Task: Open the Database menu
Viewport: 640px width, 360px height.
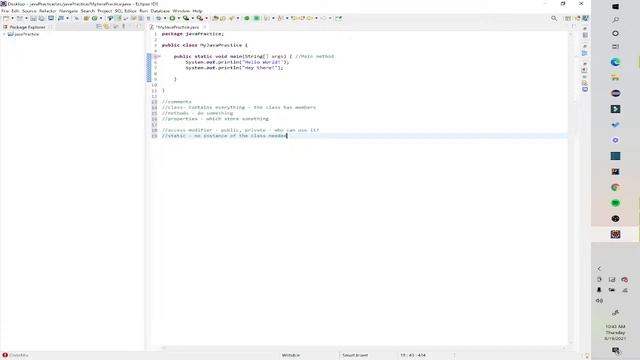Action: [x=160, y=11]
